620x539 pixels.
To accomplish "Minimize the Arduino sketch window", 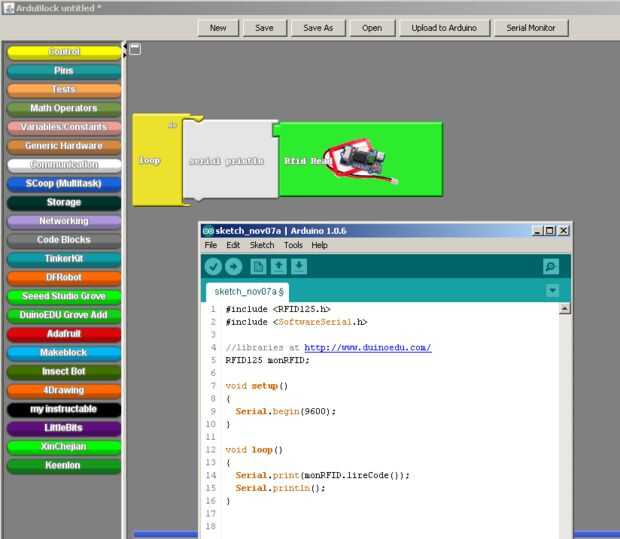I will 537,231.
